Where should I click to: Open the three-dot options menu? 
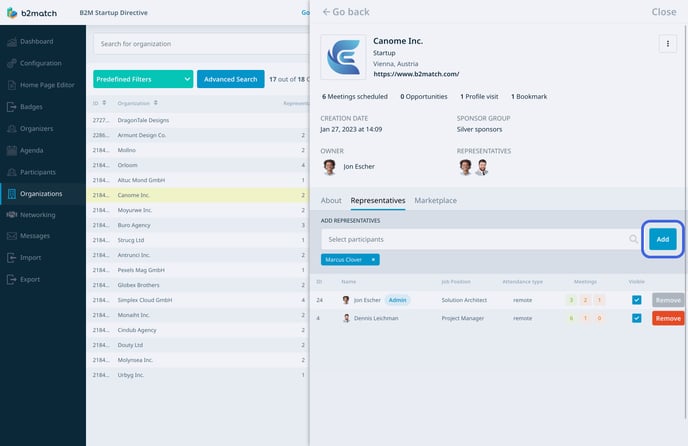[x=668, y=43]
